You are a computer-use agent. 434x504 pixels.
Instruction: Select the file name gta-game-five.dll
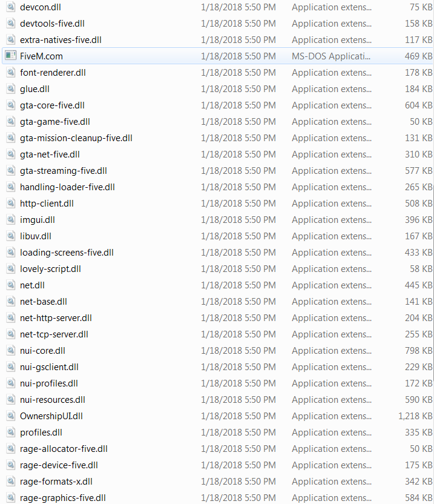click(54, 122)
